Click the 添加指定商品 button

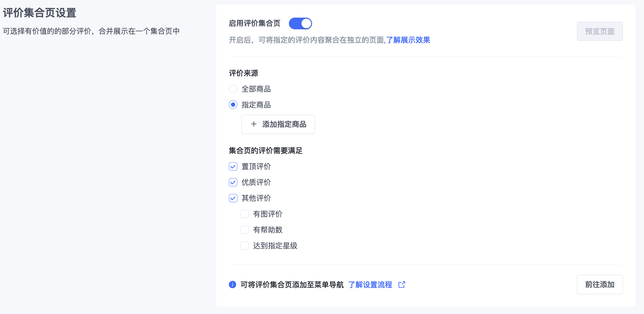click(278, 124)
